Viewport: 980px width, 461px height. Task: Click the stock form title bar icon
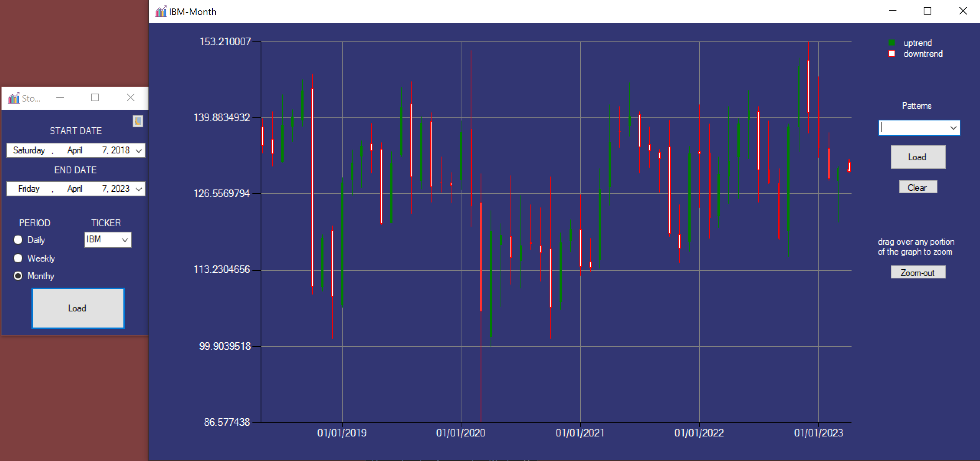click(14, 98)
